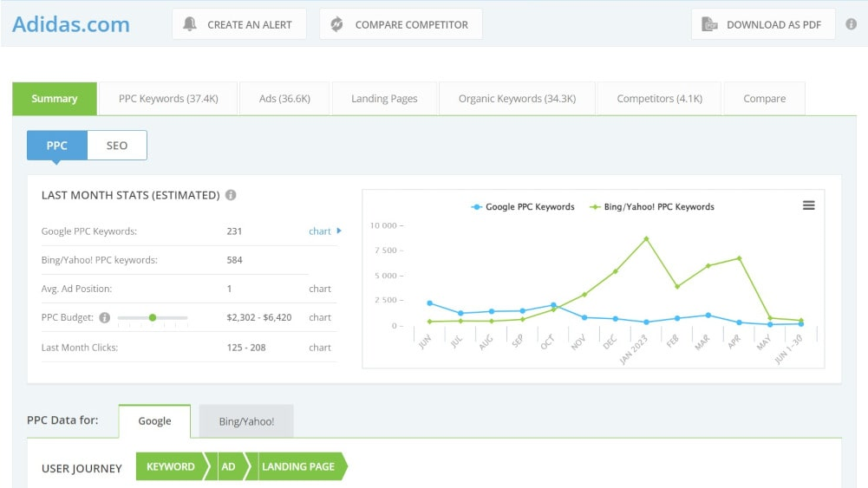Select the Google PPC data tab
The width and height of the screenshot is (868, 488).
tap(154, 421)
